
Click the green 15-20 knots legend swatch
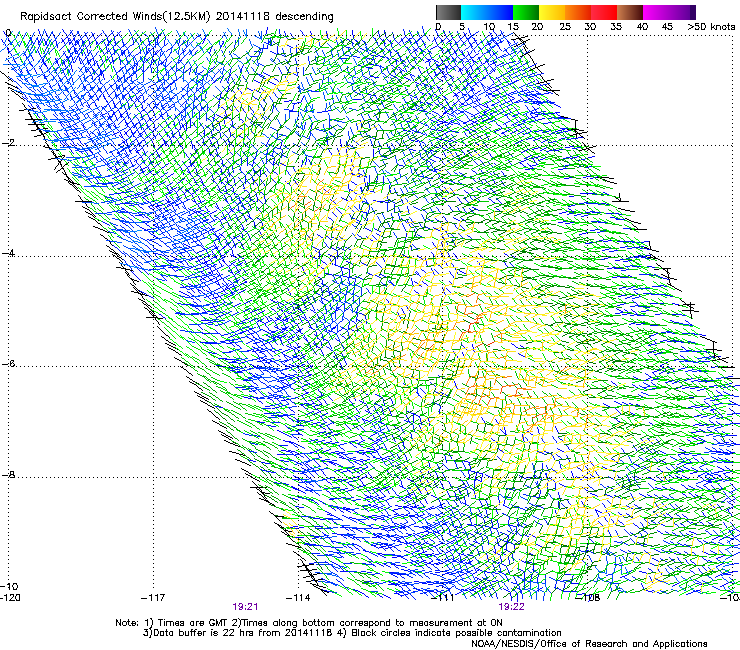[x=526, y=12]
